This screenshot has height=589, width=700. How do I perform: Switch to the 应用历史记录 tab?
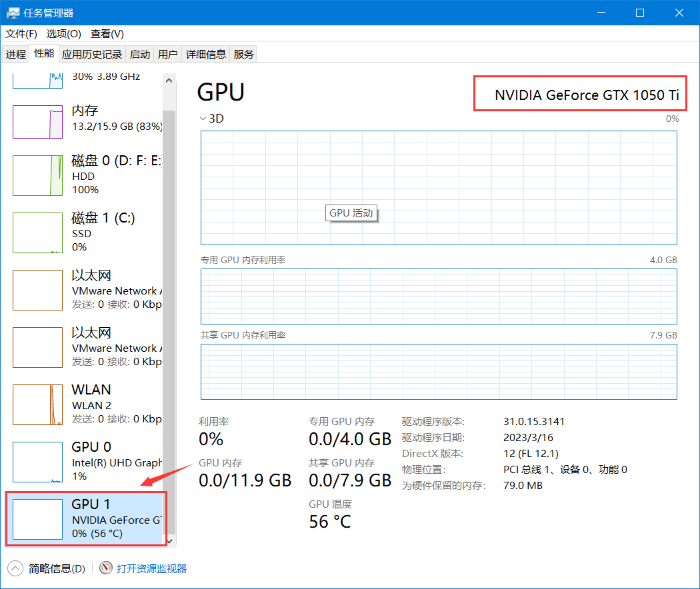(x=92, y=54)
